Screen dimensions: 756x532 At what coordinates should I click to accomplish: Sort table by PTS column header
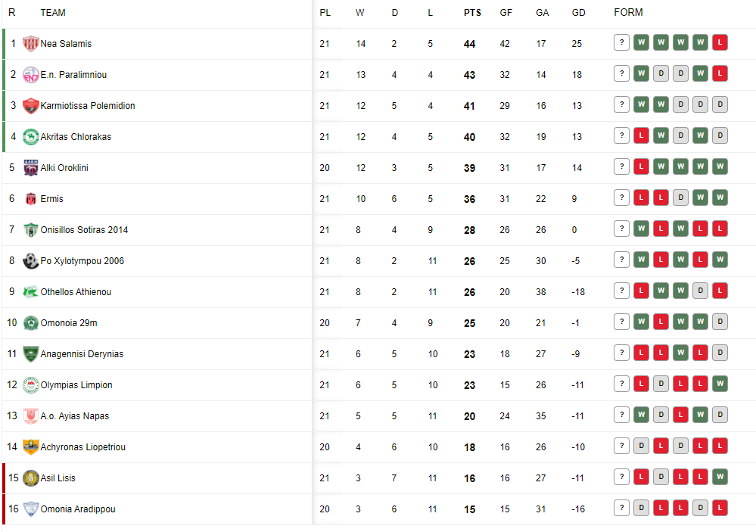[x=472, y=13]
